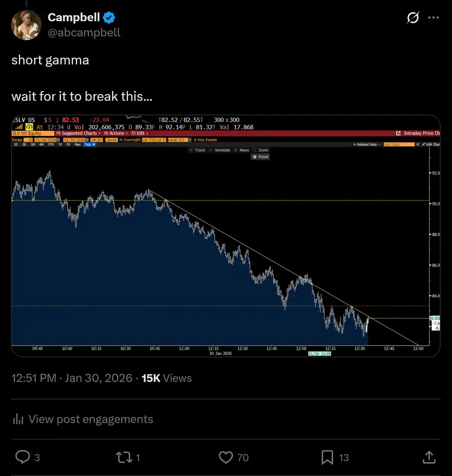Open the chart's Actions dropdown menu
Viewport: 452px width, 476px height.
click(x=116, y=133)
